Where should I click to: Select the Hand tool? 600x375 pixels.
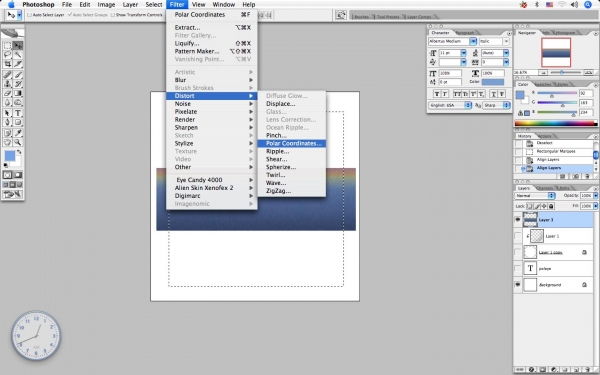coord(8,142)
